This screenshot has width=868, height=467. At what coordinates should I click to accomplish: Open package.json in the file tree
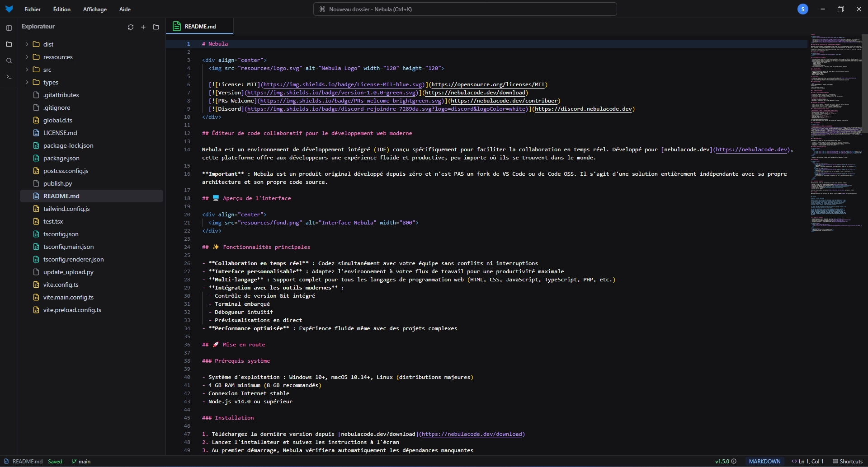(61, 158)
